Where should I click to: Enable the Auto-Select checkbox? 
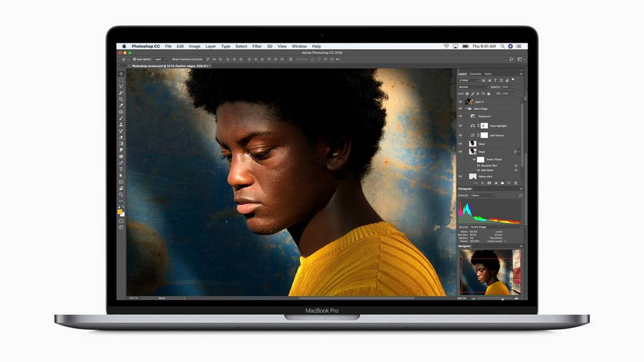click(x=135, y=59)
